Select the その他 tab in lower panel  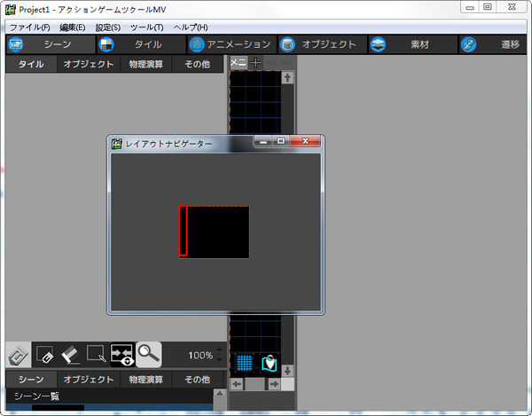[198, 379]
